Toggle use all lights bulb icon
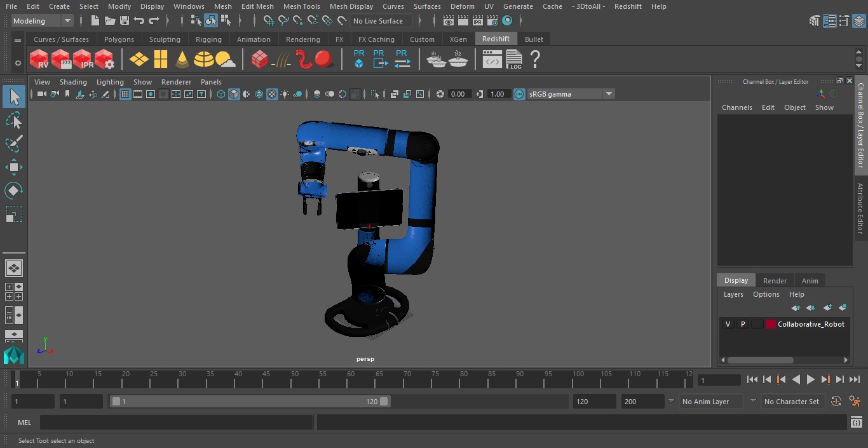 pyautogui.click(x=285, y=94)
